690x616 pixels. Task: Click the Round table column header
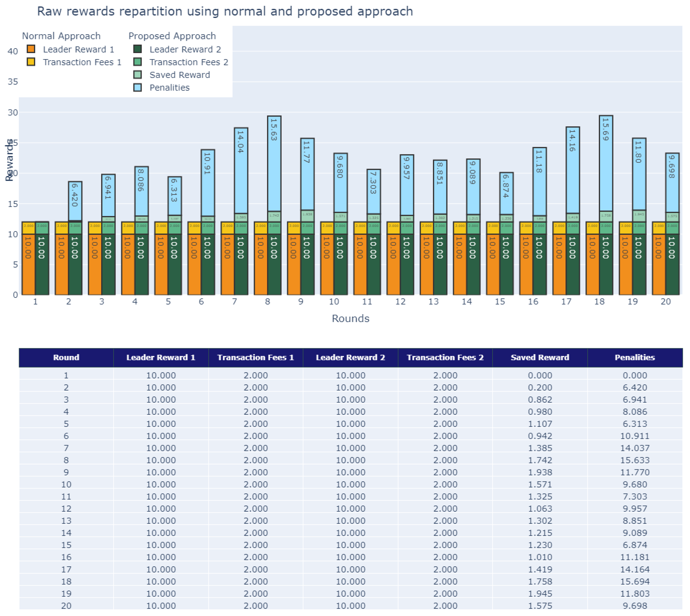(x=66, y=358)
